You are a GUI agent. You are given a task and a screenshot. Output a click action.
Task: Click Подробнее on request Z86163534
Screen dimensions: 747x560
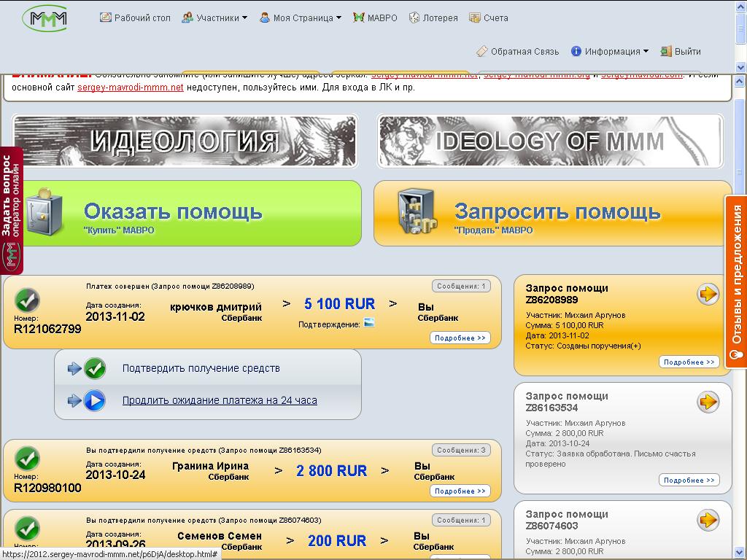689,480
